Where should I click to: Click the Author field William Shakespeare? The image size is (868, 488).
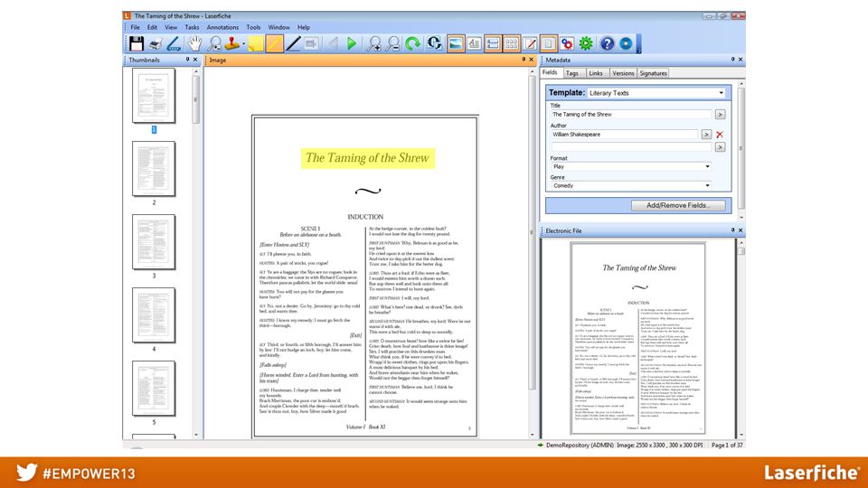click(624, 135)
